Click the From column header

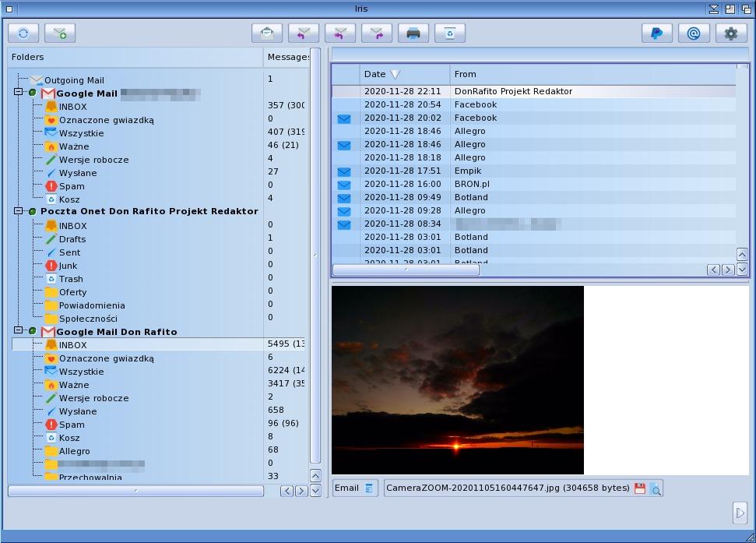[x=593, y=74]
